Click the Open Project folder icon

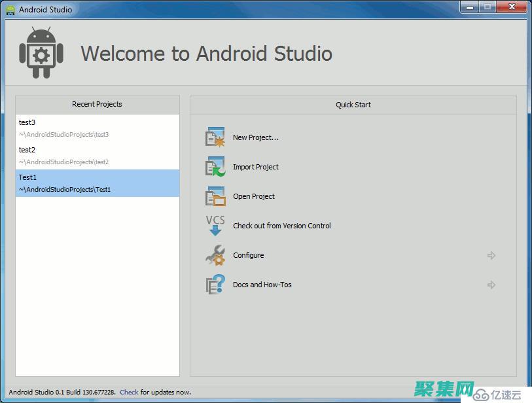tap(215, 196)
